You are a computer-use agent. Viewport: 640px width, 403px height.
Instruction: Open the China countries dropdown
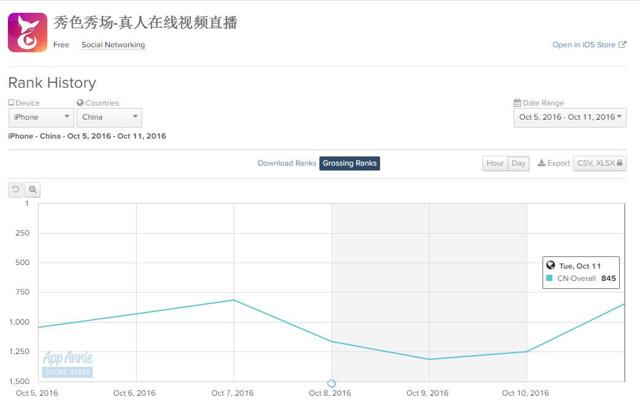tap(109, 118)
